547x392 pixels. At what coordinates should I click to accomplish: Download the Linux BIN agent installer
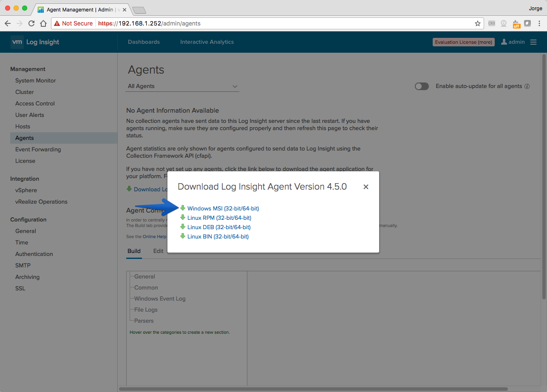coord(218,236)
